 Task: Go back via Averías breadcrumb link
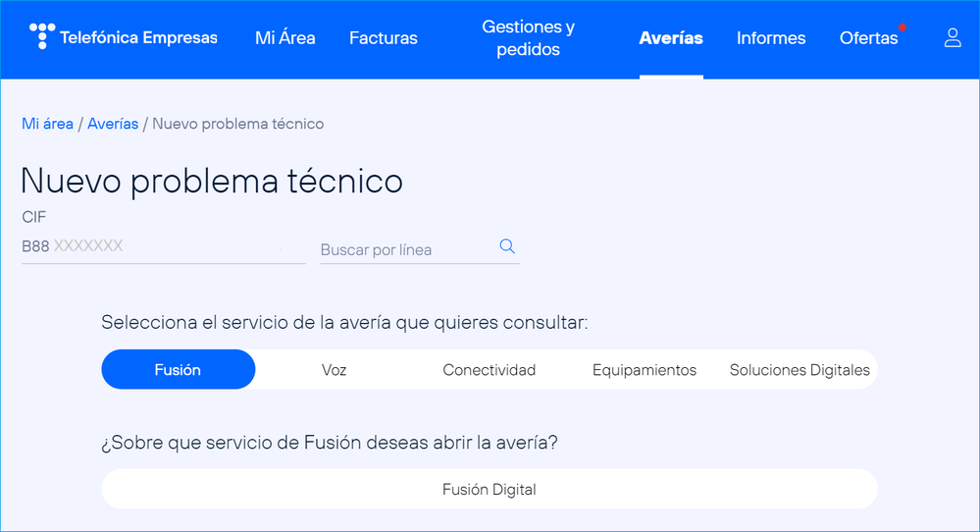[113, 124]
